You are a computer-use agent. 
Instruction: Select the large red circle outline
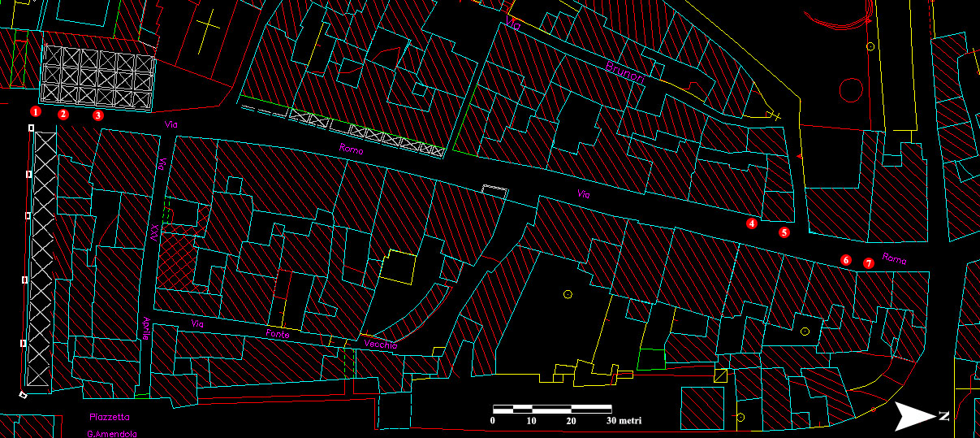tap(851, 88)
